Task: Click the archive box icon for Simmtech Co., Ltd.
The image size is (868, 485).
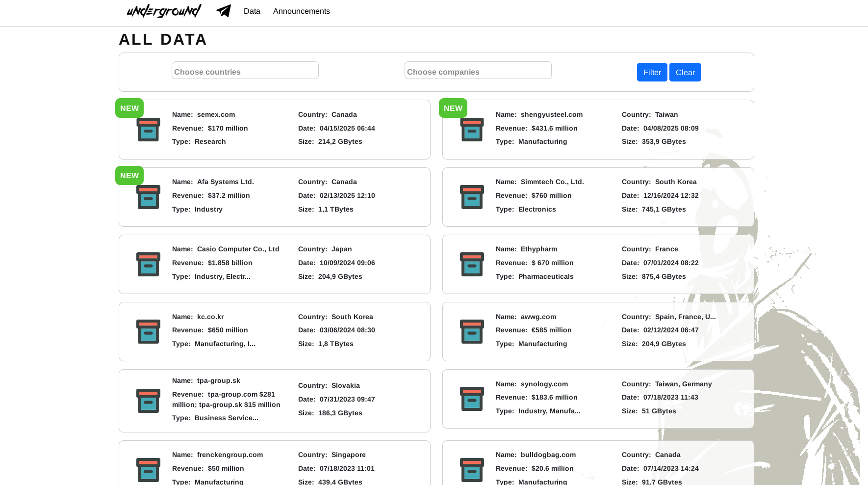Action: (x=472, y=197)
